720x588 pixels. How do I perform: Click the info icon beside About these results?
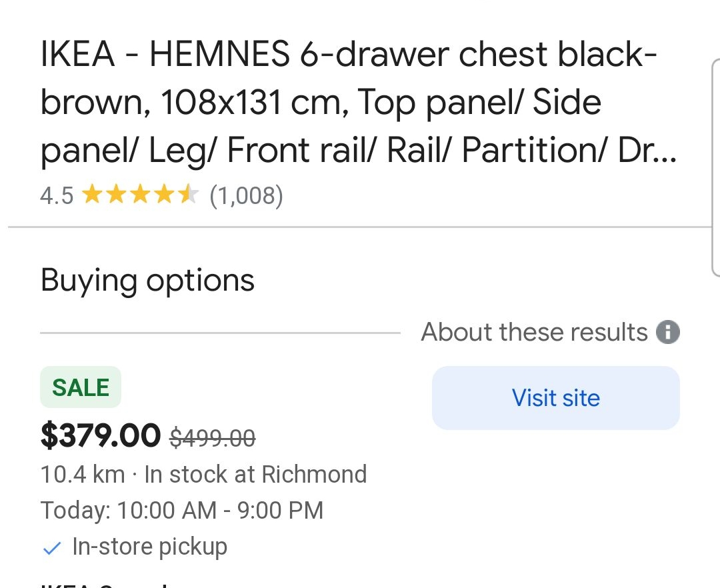click(667, 332)
